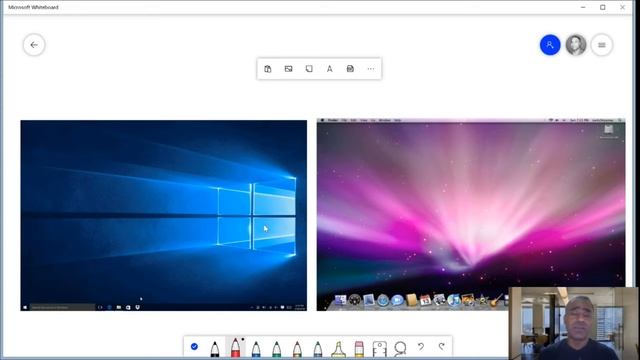Select the yellow highlighter

pyautogui.click(x=338, y=349)
